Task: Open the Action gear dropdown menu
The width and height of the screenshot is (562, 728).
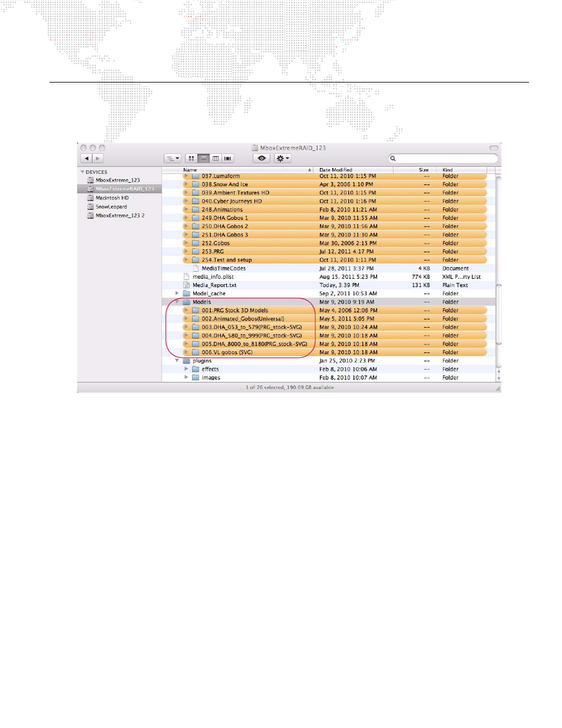Action: (x=283, y=158)
